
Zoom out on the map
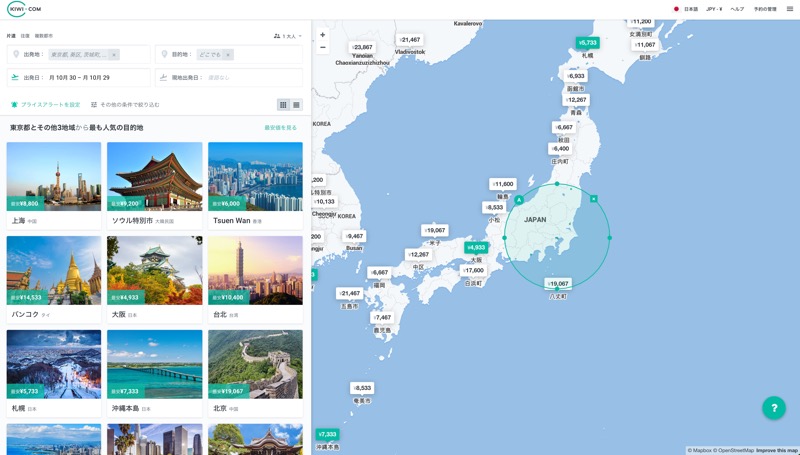(322, 47)
